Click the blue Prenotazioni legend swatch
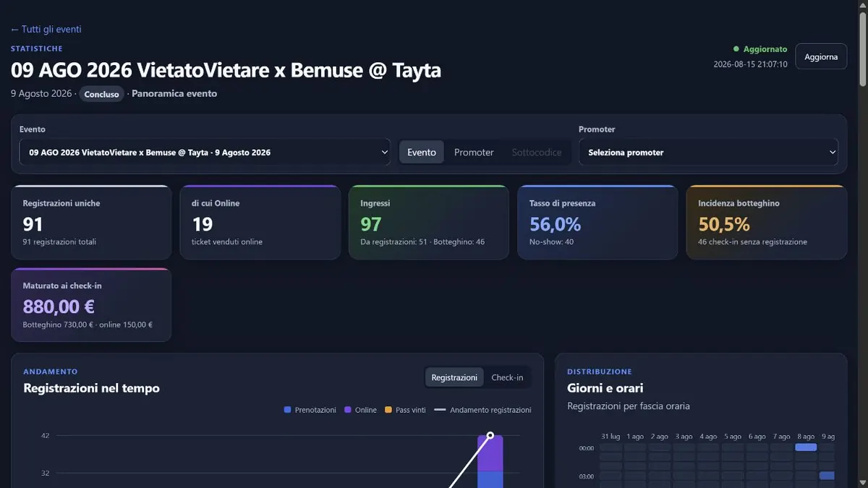The width and height of the screenshot is (868, 488). pyautogui.click(x=288, y=410)
